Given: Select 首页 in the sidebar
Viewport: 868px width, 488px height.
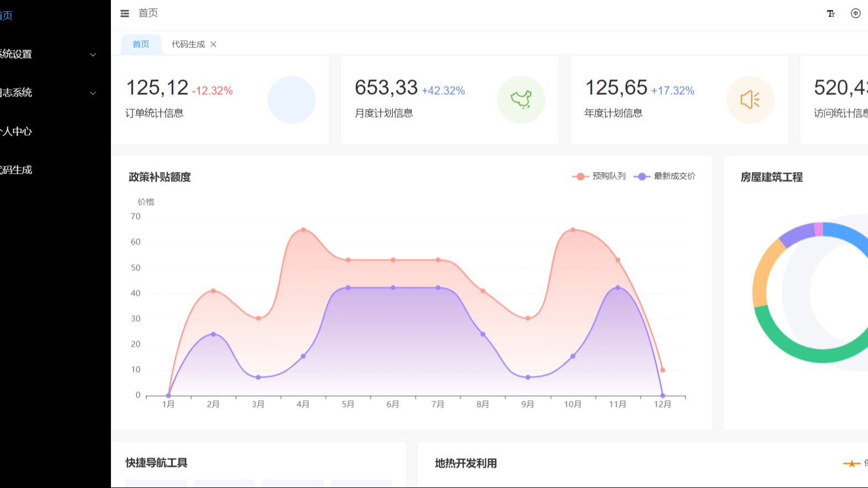Looking at the screenshot, I should pos(55,15).
